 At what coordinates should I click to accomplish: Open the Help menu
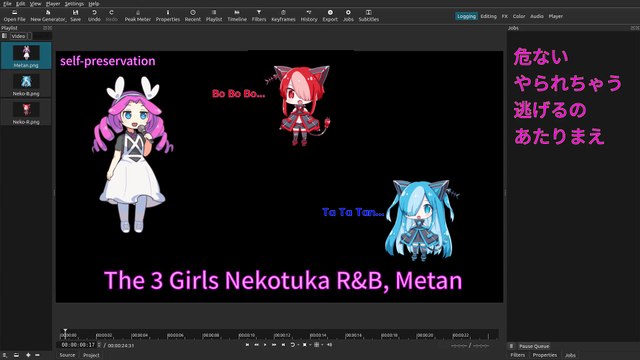click(x=94, y=4)
